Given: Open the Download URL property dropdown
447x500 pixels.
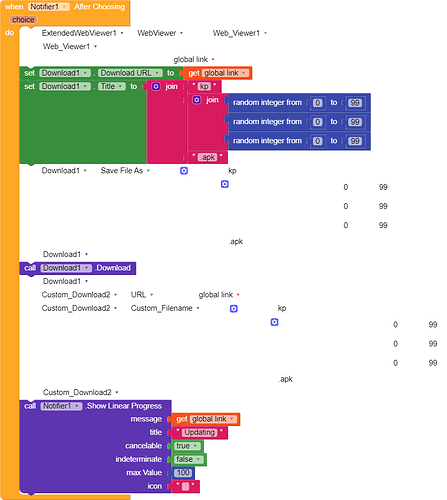Looking at the screenshot, I should coord(130,73).
